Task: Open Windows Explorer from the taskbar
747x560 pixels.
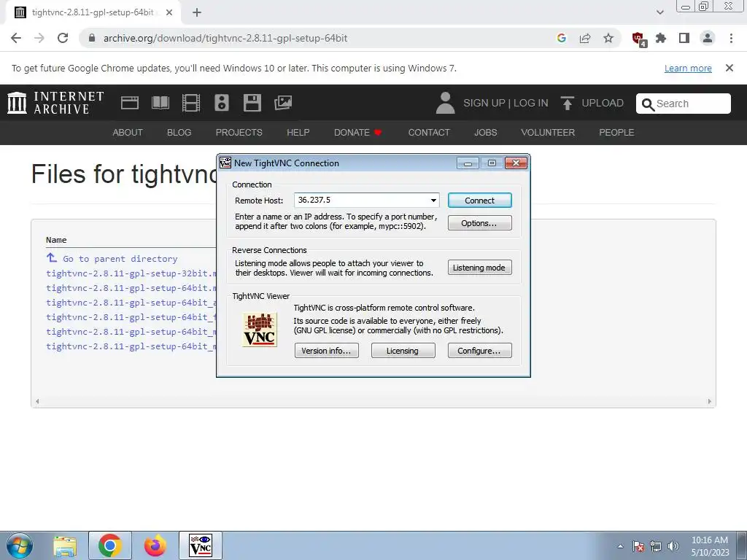Action: tap(65, 545)
